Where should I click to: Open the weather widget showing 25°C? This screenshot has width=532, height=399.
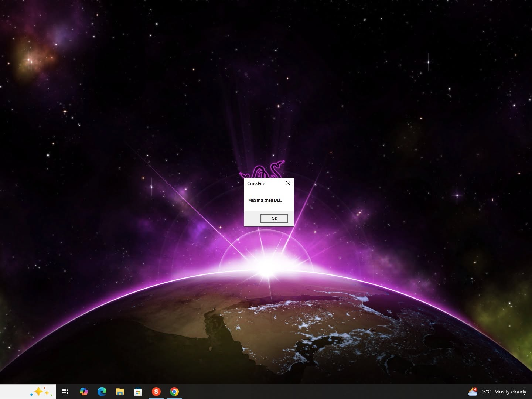point(497,392)
